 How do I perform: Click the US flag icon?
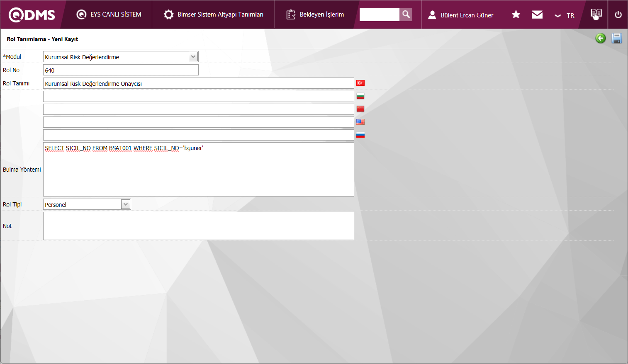click(360, 122)
